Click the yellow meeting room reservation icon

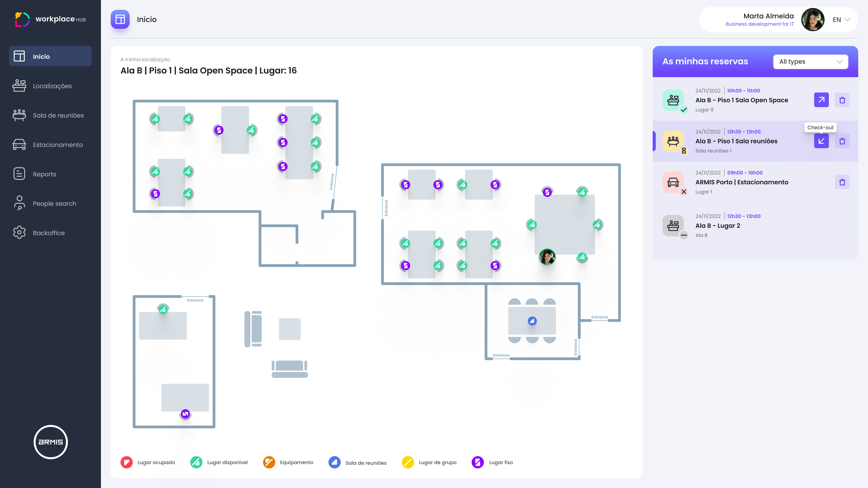[x=673, y=141]
